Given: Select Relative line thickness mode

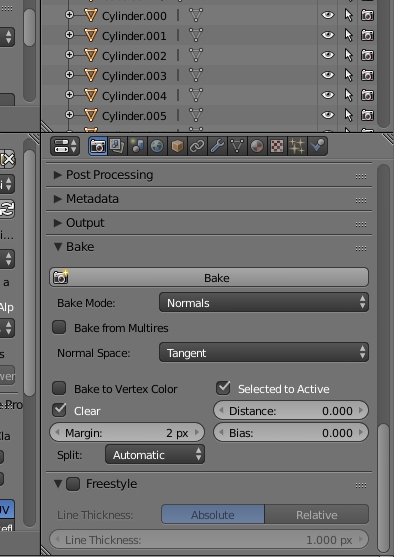Looking at the screenshot, I should [x=317, y=514].
